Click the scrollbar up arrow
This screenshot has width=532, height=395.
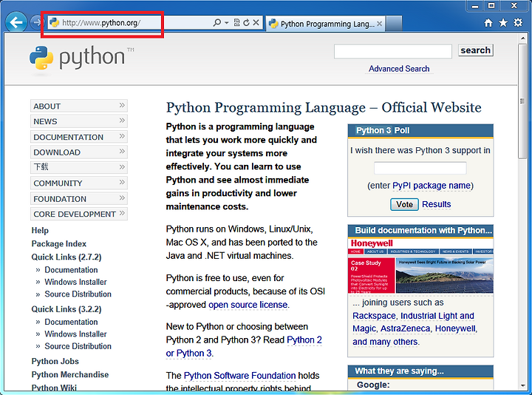click(523, 38)
